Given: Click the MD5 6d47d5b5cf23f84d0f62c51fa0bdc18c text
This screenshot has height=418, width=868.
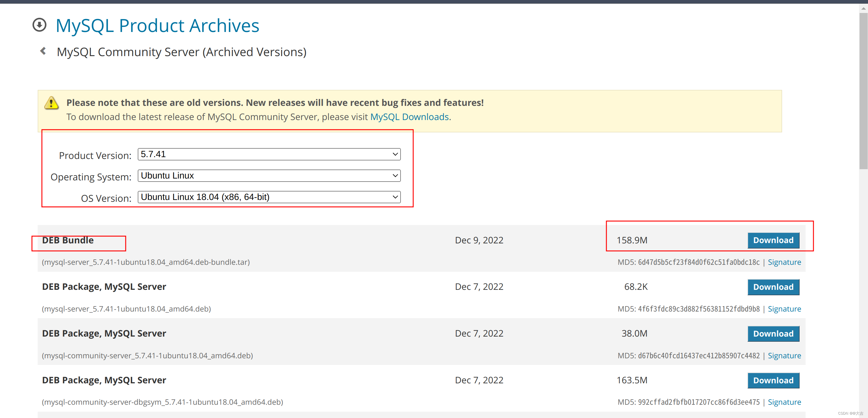Looking at the screenshot, I should coord(688,262).
